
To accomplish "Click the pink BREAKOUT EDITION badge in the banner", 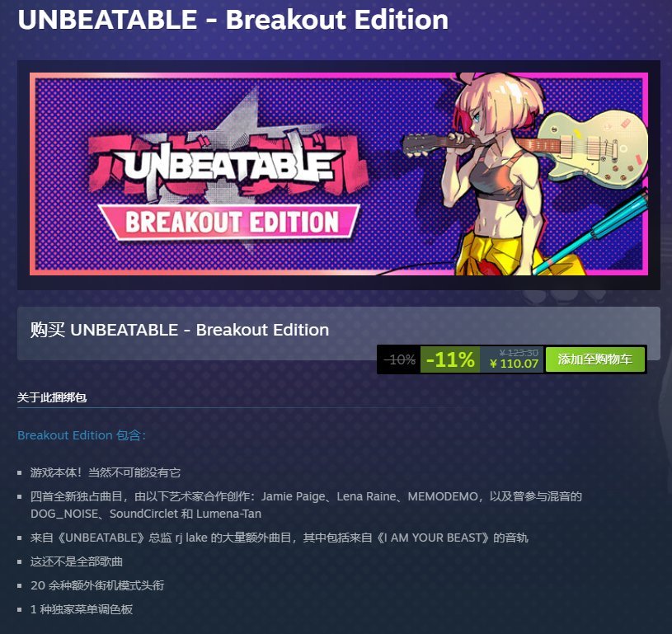I will point(230,222).
